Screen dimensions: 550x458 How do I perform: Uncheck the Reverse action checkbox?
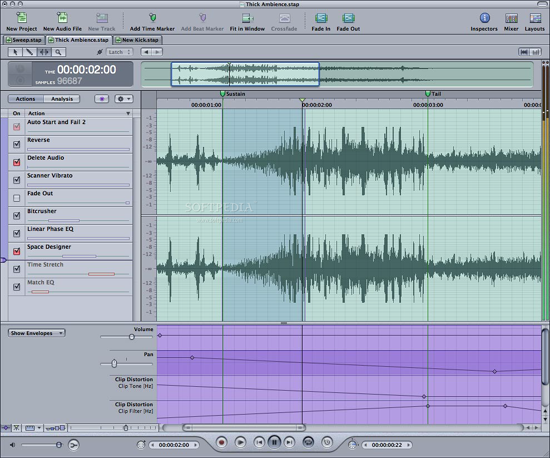pyautogui.click(x=16, y=144)
